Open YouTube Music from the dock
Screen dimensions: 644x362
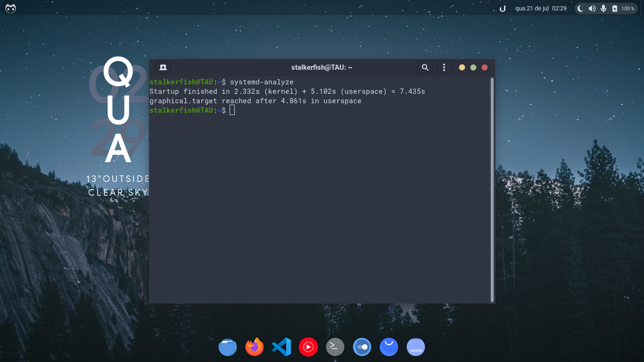308,347
